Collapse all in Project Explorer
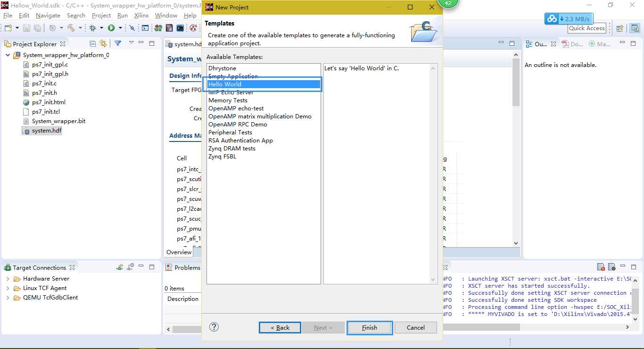Image resolution: width=644 pixels, height=349 pixels. click(x=92, y=43)
